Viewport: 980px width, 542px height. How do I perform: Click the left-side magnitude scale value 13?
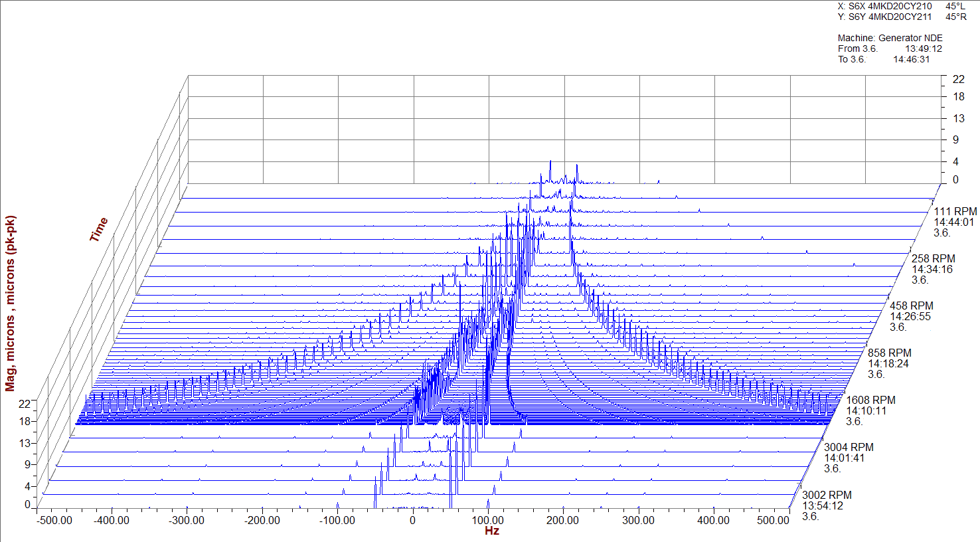[25, 443]
